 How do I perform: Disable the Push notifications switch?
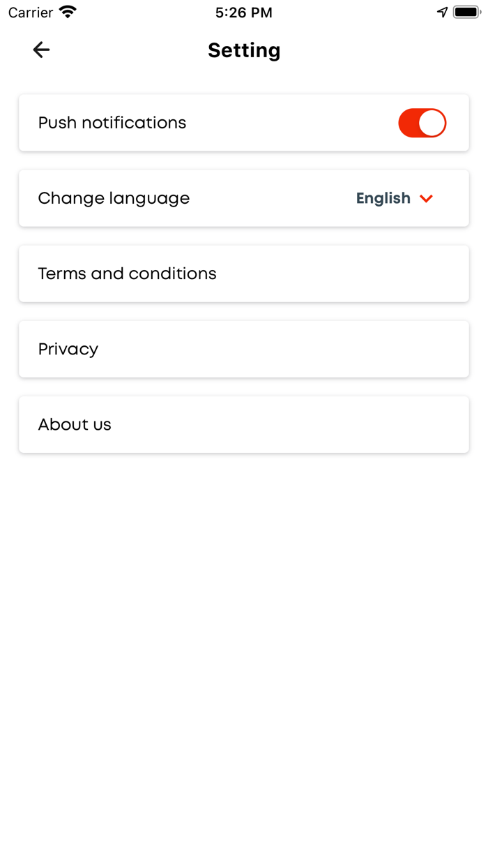[422, 123]
